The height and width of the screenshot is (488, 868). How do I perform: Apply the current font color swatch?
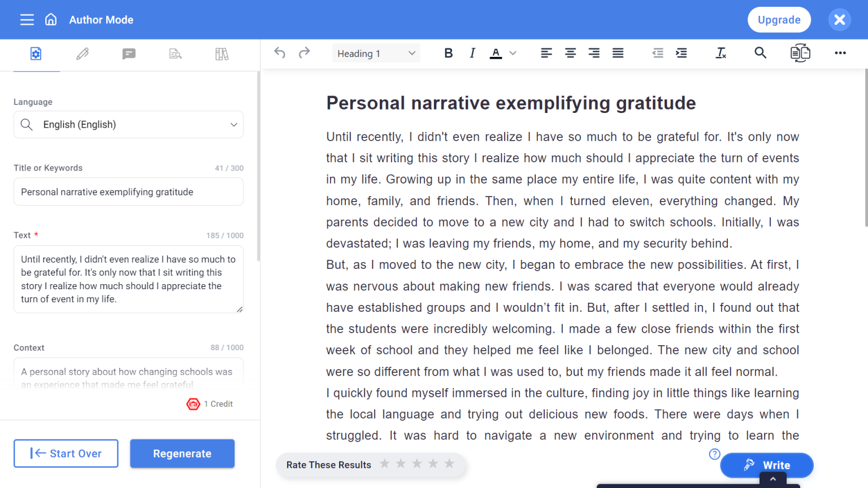tap(496, 53)
